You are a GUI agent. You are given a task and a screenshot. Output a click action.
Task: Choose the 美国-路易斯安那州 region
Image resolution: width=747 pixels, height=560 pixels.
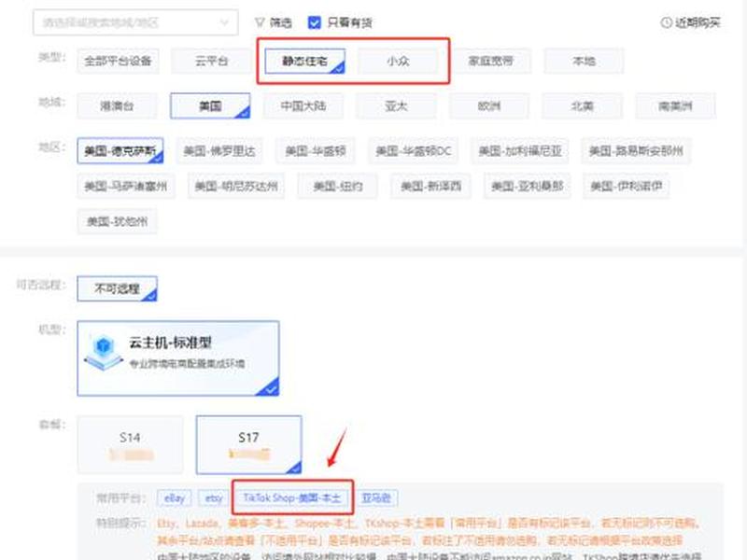coord(636,151)
